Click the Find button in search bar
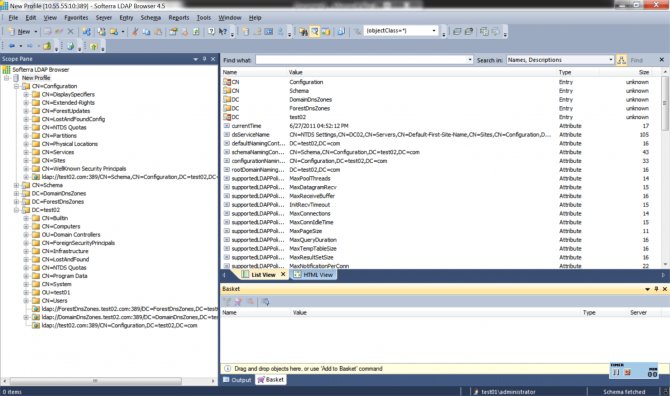The image size is (670, 396). [x=637, y=60]
